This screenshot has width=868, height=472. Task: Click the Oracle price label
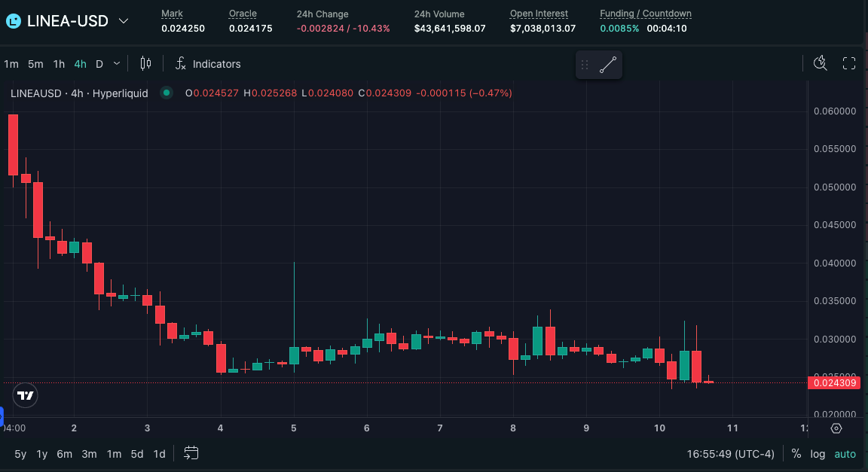tap(243, 14)
